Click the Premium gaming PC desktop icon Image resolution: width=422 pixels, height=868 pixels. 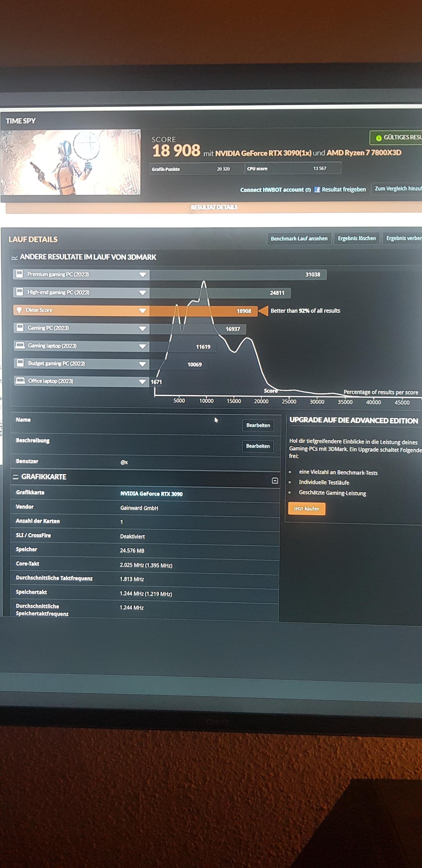coord(19,274)
